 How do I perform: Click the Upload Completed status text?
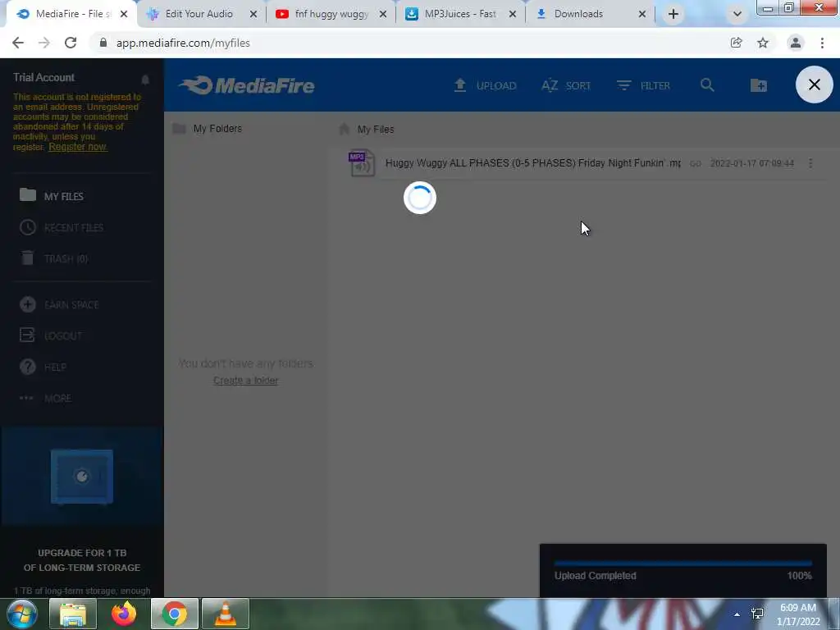(x=596, y=576)
